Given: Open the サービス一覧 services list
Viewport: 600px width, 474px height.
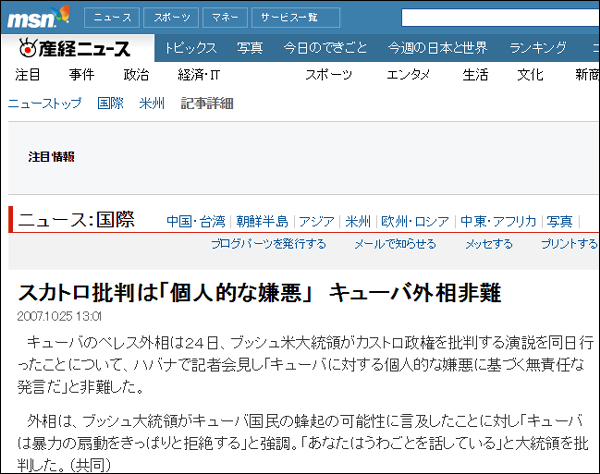Looking at the screenshot, I should point(290,18).
